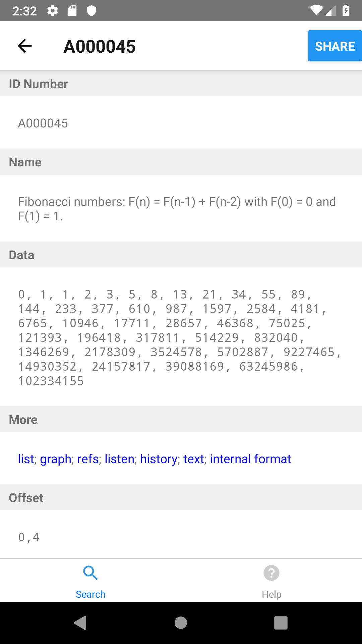Open the internal format link
This screenshot has height=644, width=362.
250,459
